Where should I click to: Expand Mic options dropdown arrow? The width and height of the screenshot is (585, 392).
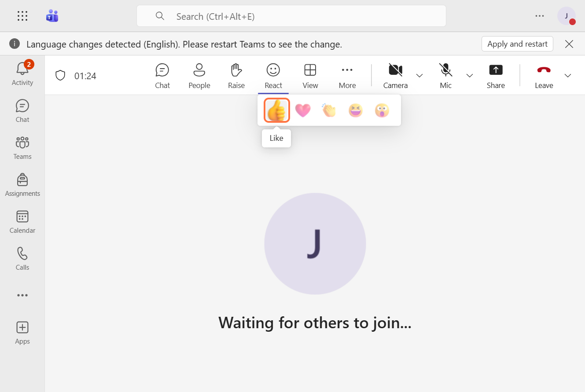click(x=470, y=76)
